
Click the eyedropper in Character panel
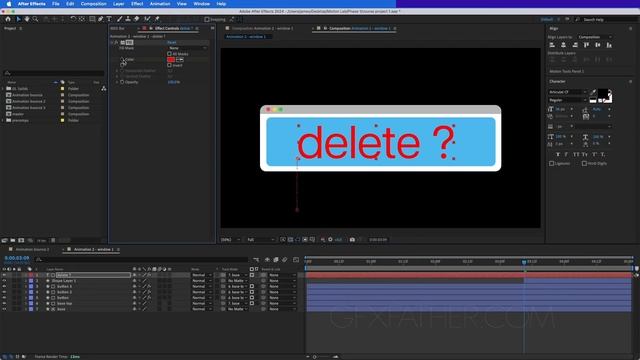click(593, 92)
